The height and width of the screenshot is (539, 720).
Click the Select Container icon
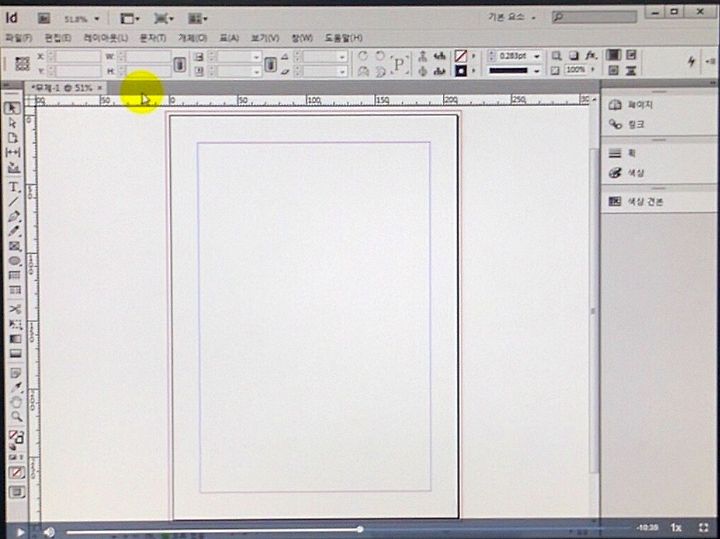coord(423,56)
